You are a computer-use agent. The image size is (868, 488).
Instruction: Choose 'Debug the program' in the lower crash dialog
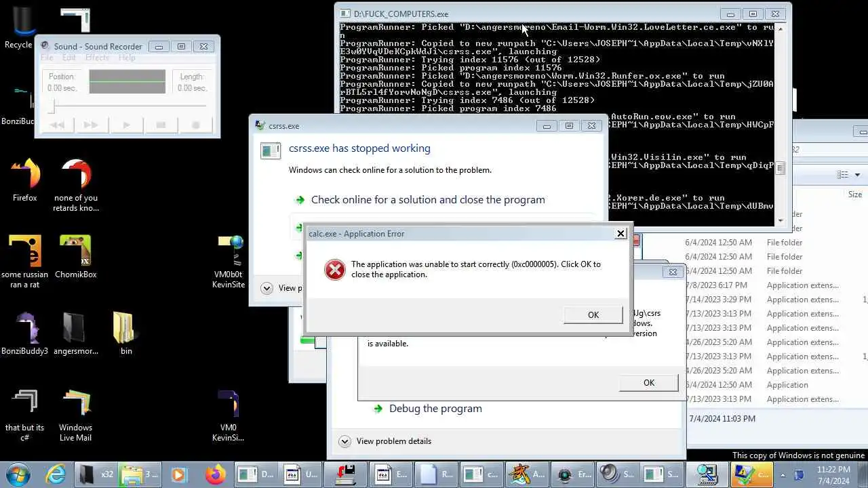tap(435, 408)
